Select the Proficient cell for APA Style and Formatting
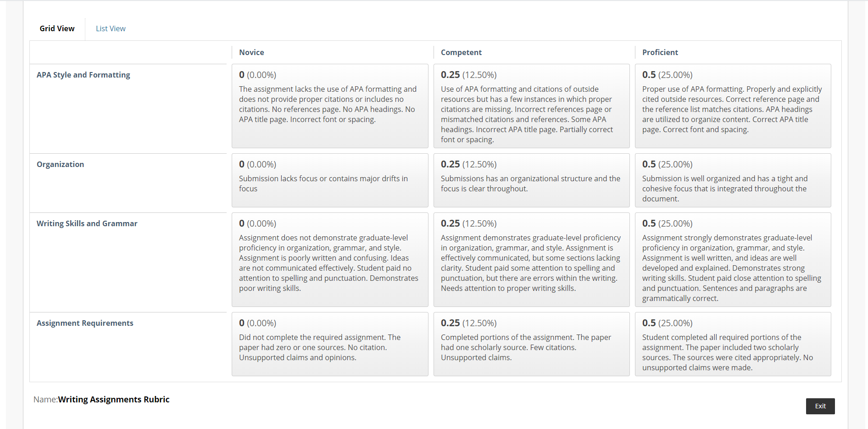 (x=733, y=106)
